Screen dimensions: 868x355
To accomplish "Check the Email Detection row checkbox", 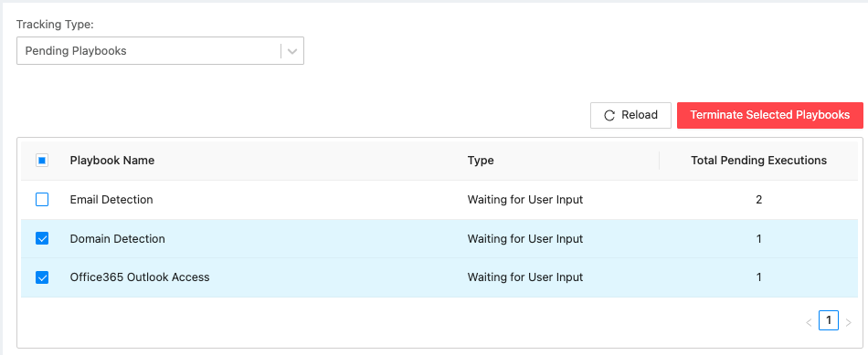I will point(42,200).
